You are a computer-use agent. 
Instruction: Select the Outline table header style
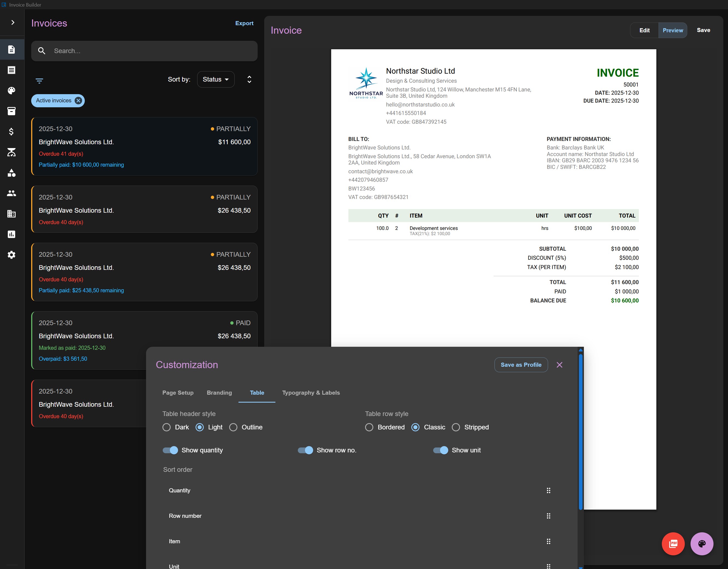(x=233, y=427)
